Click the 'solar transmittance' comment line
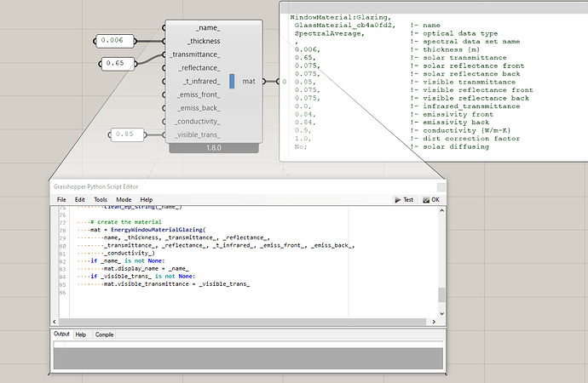This screenshot has height=383, width=588. (x=458, y=58)
